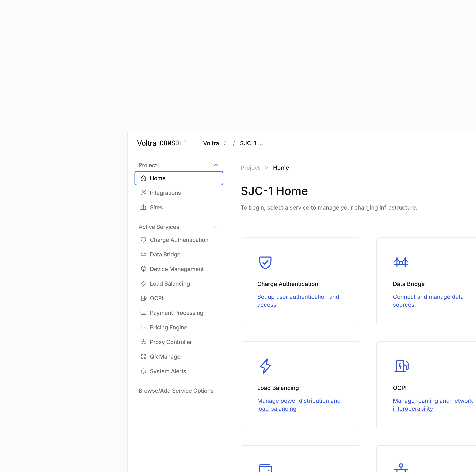
Task: Click the System Alerts bell icon
Action: coord(143,371)
